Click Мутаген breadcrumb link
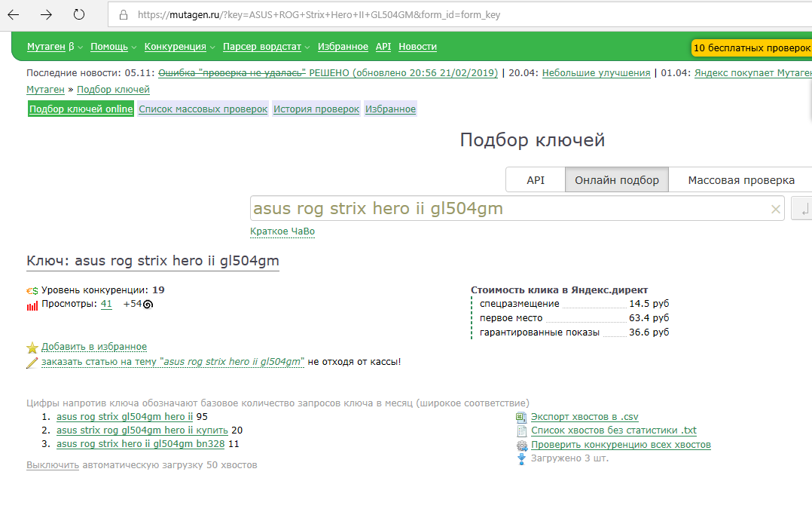Image resolution: width=812 pixels, height=530 pixels. click(45, 90)
